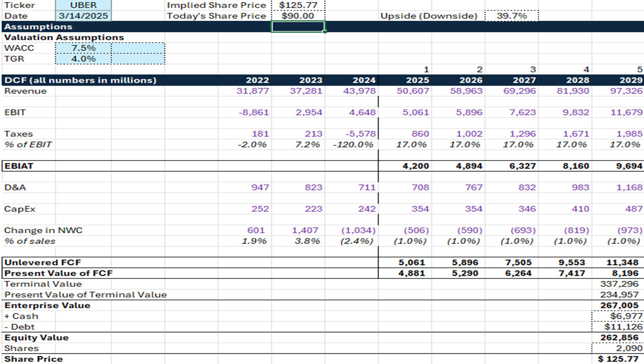
Task: Click the WACC value 7.5%
Action: coord(84,48)
